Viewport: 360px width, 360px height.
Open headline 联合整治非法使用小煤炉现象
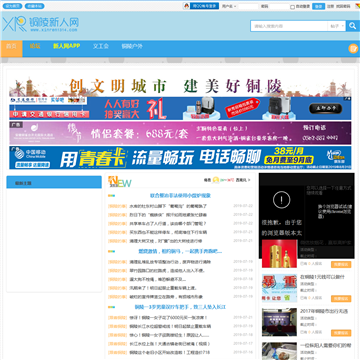pos(180,196)
